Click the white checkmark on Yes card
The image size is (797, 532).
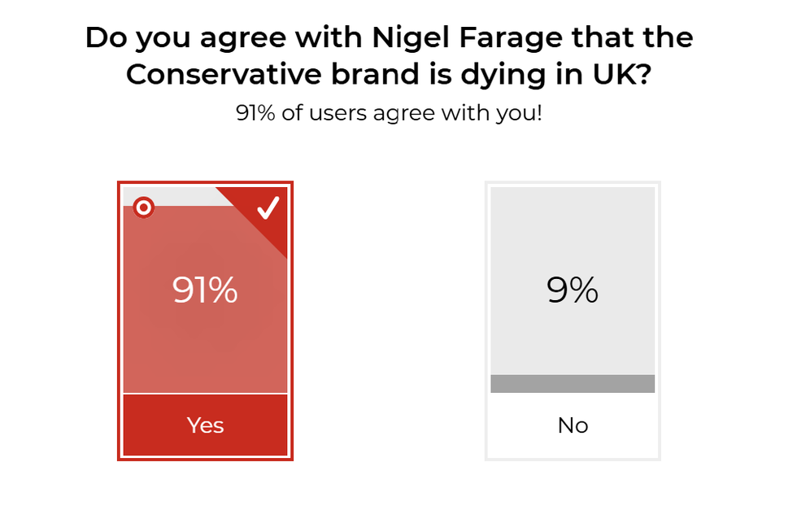[x=268, y=208]
